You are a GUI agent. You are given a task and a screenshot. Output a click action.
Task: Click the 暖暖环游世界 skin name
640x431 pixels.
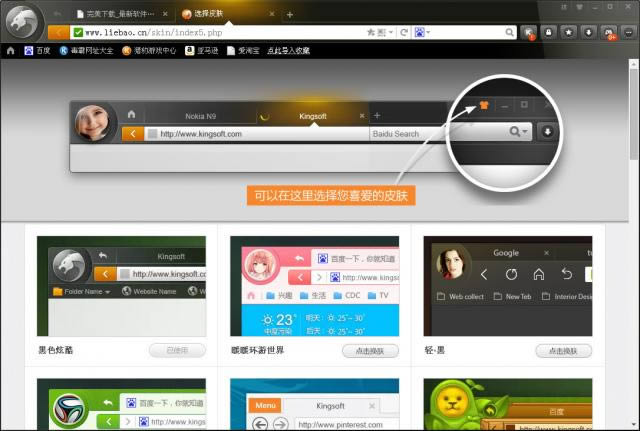pos(257,350)
